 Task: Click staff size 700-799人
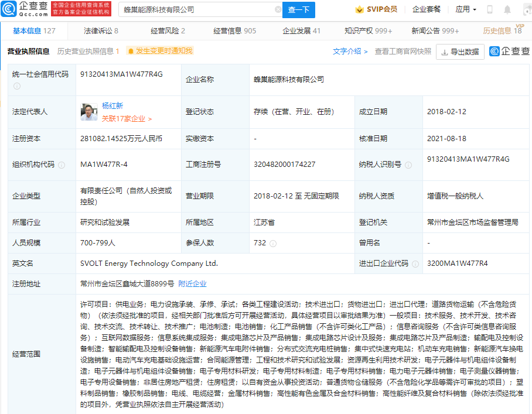(98, 243)
